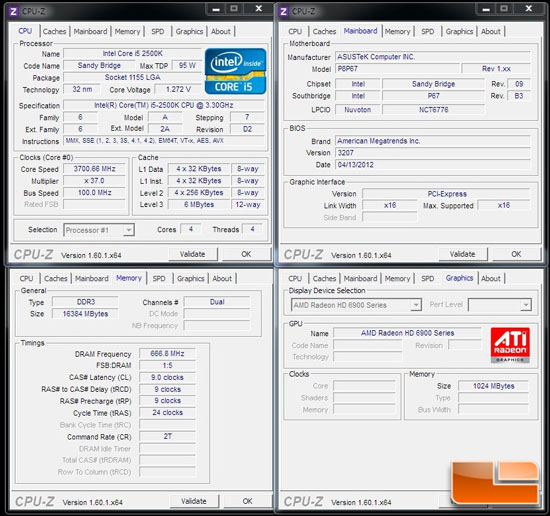Open Caches tab in the CPU window

(x=54, y=31)
